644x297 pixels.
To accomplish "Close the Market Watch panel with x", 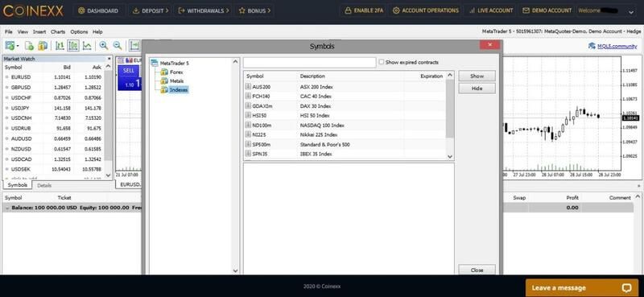I will tap(109, 59).
